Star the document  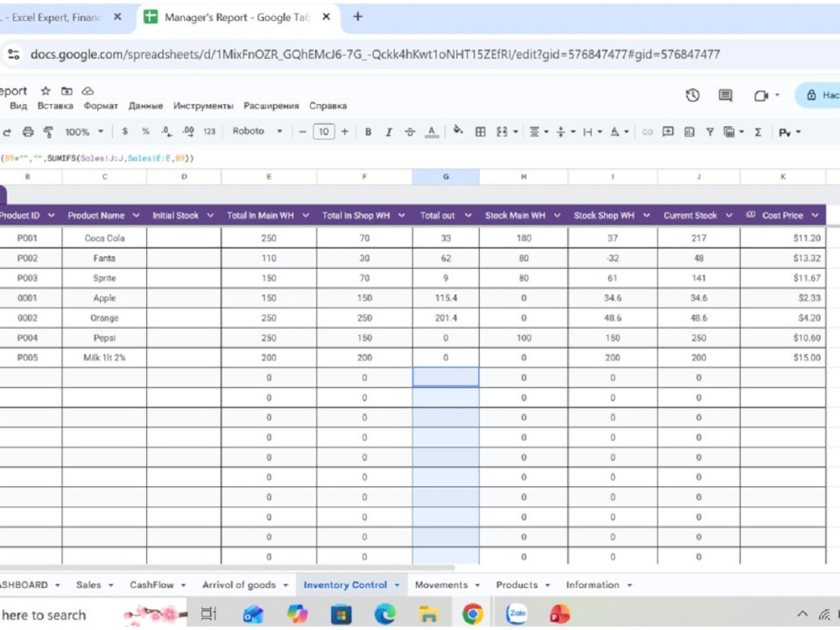click(45, 91)
